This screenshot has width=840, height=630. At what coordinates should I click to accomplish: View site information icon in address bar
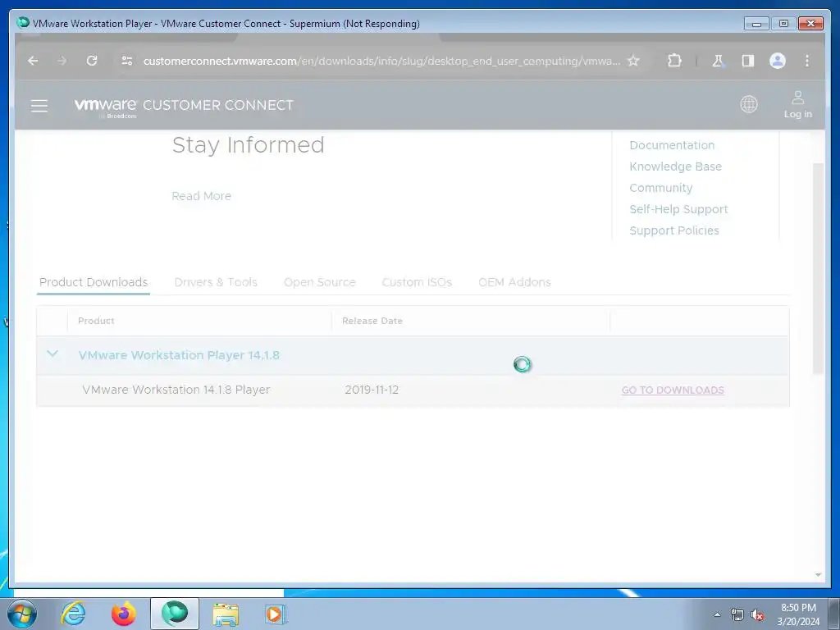[x=127, y=61]
